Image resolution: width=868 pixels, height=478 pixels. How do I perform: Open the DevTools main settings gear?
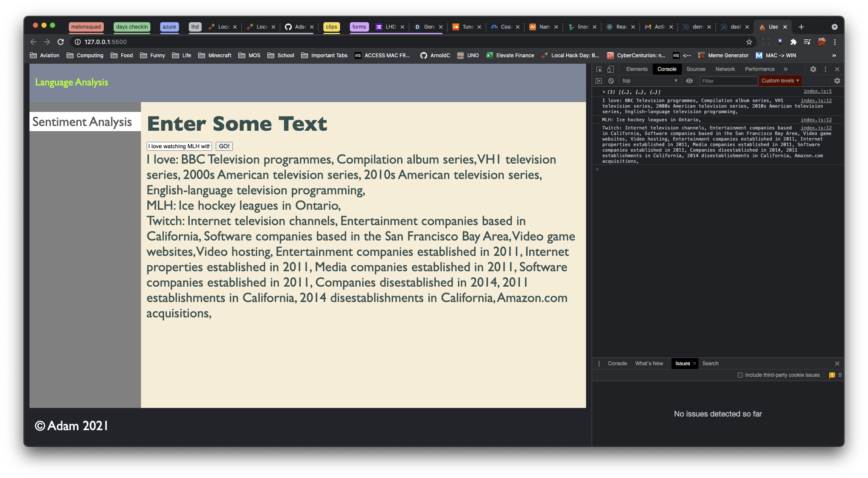[x=813, y=69]
